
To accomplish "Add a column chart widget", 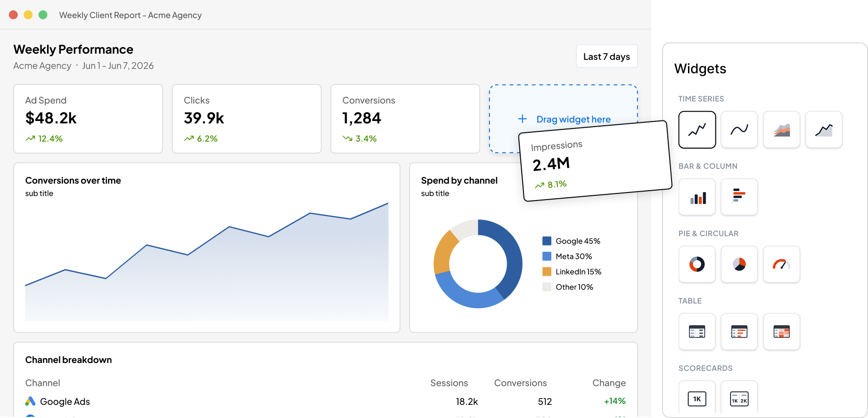I will coord(697,197).
